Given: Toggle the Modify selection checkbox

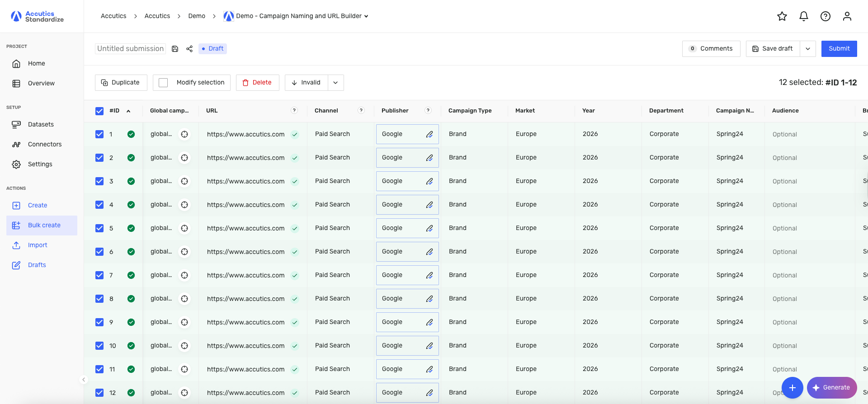Looking at the screenshot, I should tap(164, 83).
